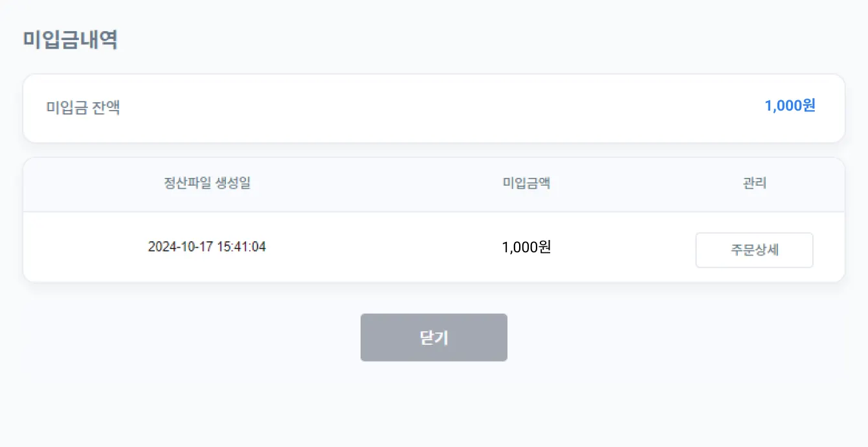
Task: Click the 미입금내역 page heading
Action: pos(70,40)
